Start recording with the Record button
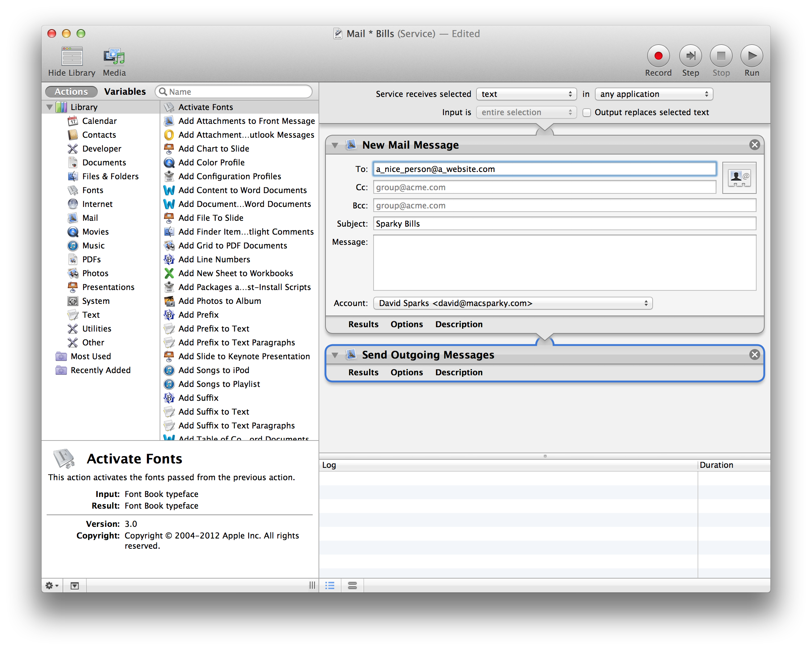 click(x=658, y=56)
